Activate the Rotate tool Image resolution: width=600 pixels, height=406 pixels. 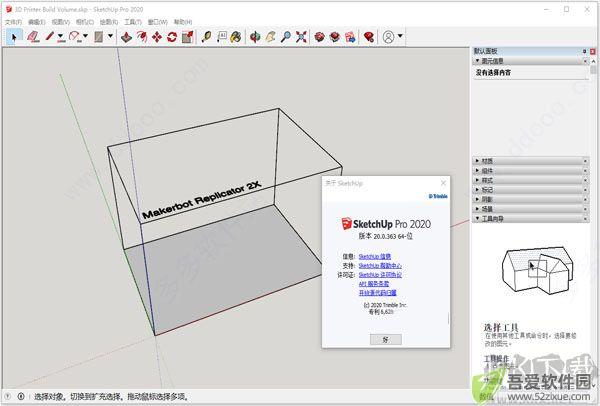[172, 37]
